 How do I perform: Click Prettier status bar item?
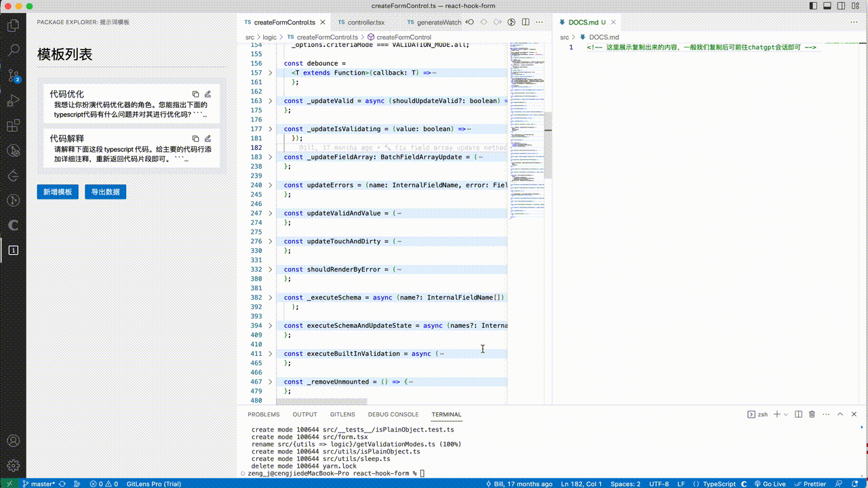pyautogui.click(x=810, y=484)
